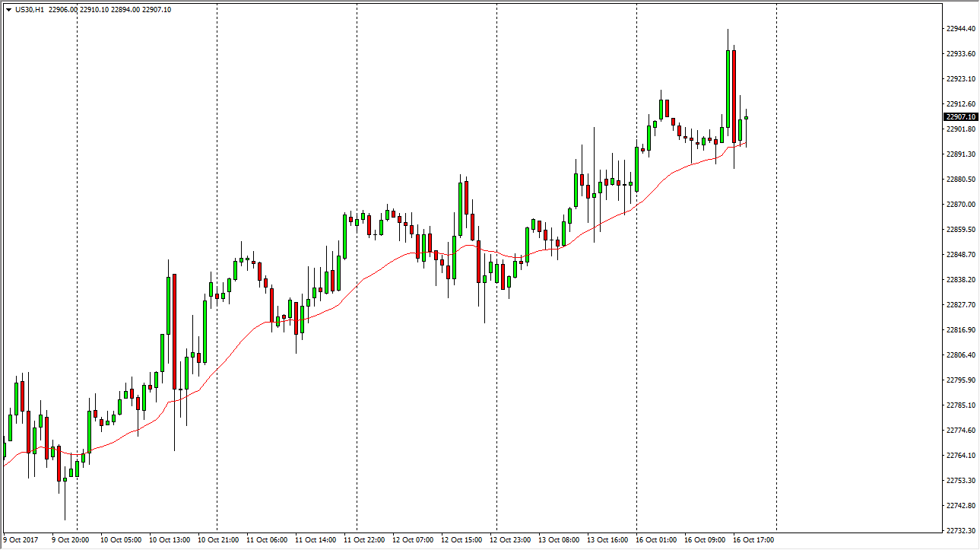Image resolution: width=980 pixels, height=550 pixels.
Task: Click the 22732.30 price scale label
Action: 959,531
